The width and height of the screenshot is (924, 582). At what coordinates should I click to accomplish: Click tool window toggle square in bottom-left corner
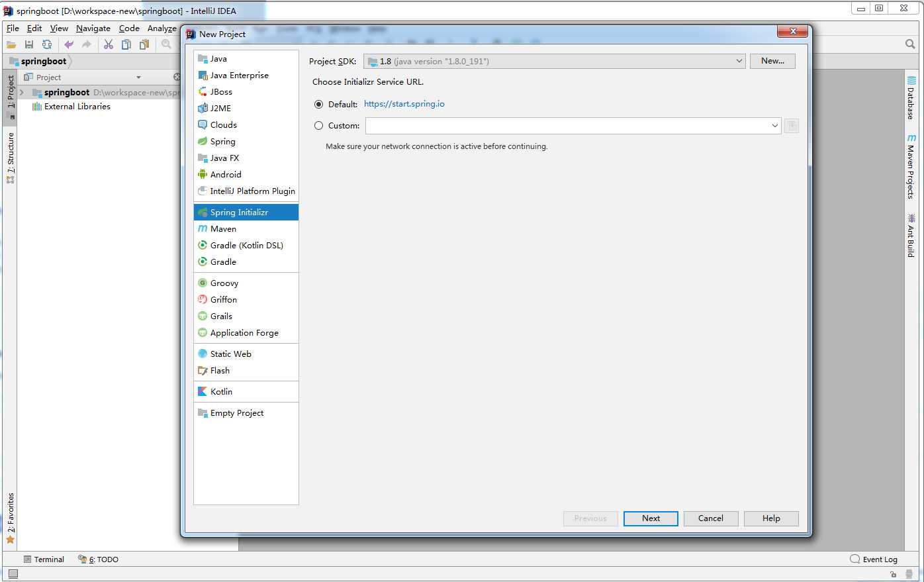click(x=13, y=574)
